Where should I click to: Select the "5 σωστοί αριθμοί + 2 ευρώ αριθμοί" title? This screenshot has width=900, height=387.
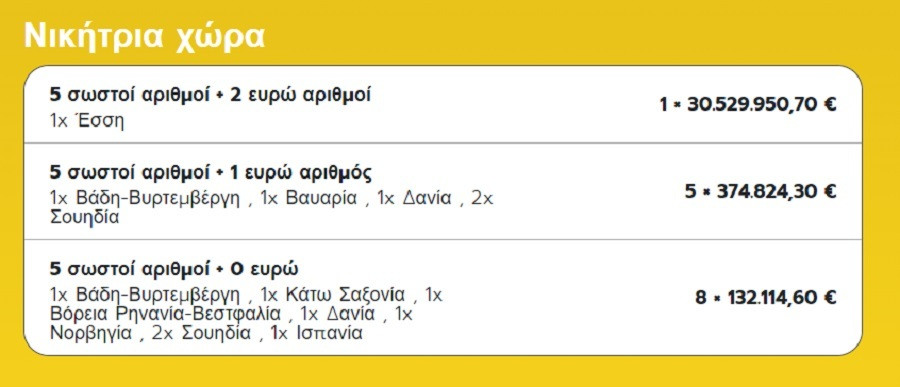click(211, 95)
